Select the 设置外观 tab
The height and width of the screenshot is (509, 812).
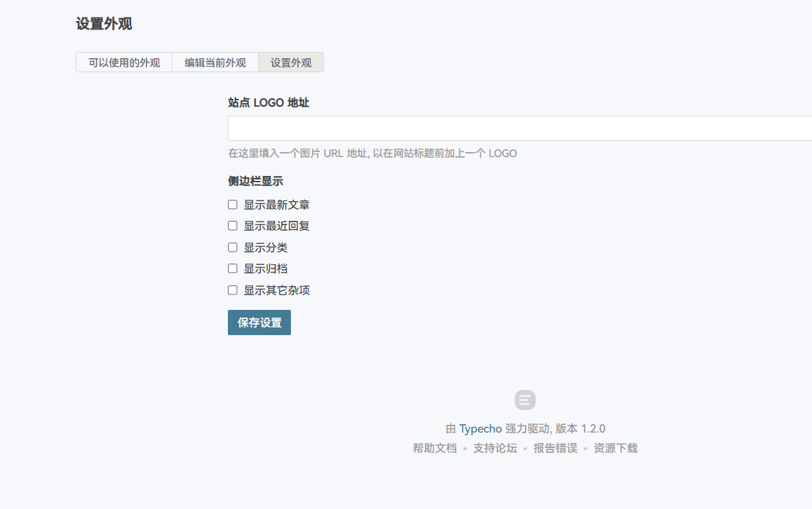tap(290, 62)
